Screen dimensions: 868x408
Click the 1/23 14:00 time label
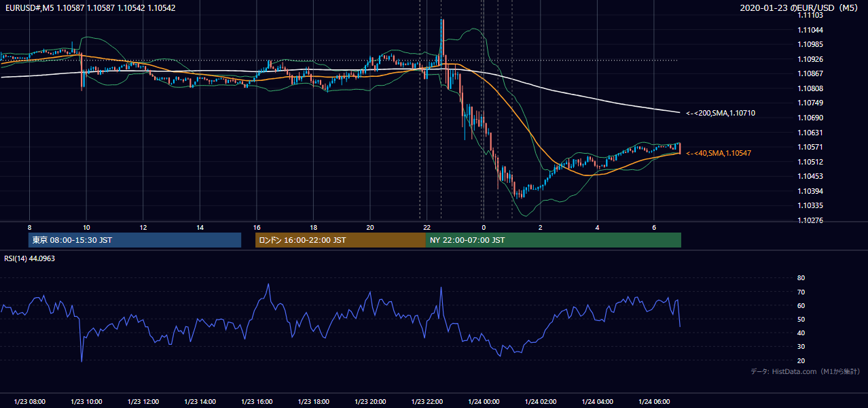tap(200, 402)
